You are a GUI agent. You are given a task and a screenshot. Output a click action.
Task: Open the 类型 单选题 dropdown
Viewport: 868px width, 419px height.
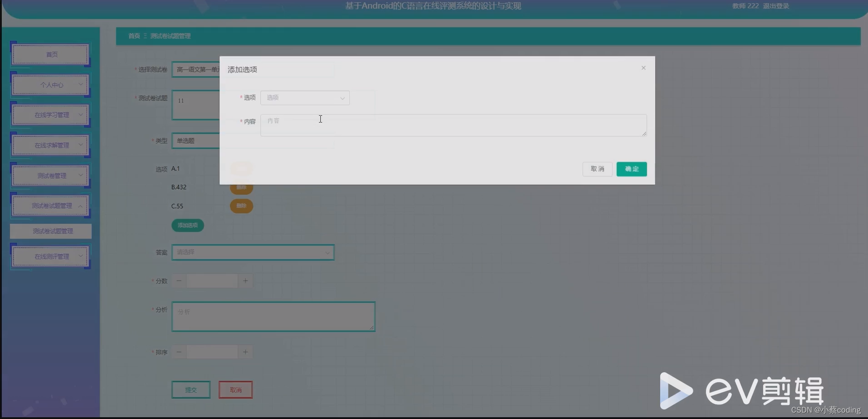pyautogui.click(x=196, y=141)
